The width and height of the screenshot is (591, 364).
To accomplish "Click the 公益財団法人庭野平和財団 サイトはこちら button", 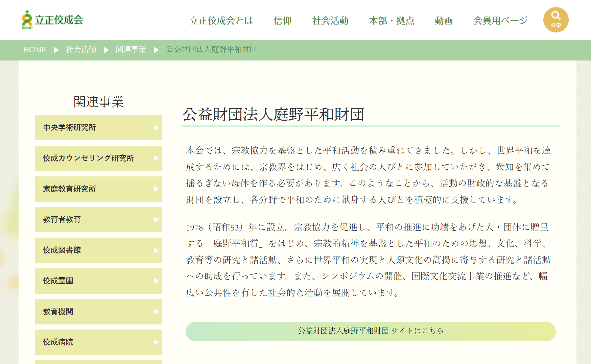I will (371, 331).
